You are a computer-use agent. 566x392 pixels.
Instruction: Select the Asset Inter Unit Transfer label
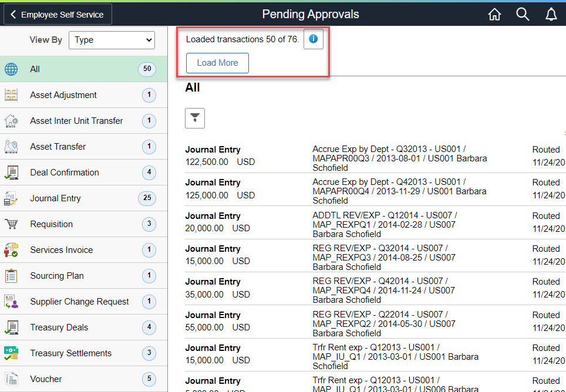(76, 121)
